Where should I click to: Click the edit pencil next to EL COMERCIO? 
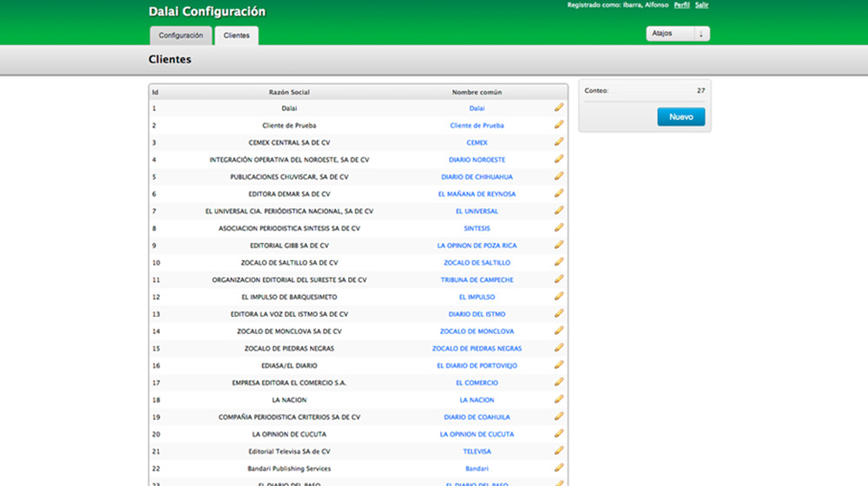coord(559,382)
